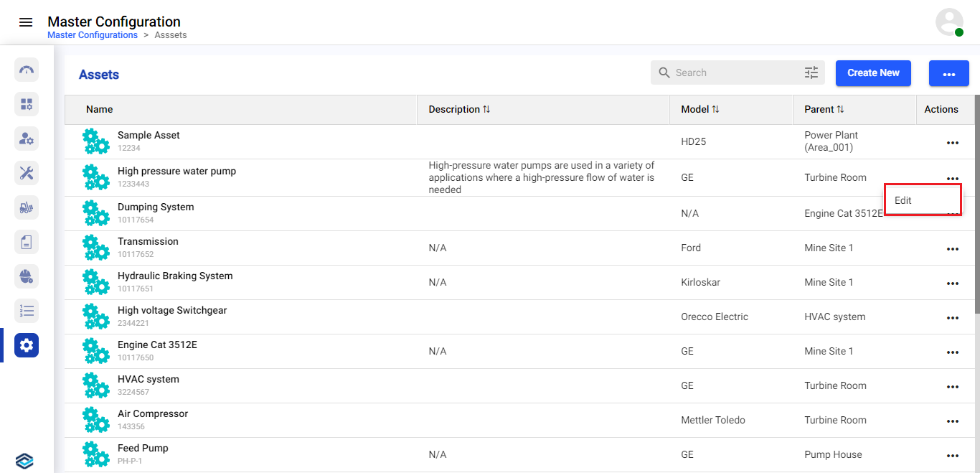Sort the table by Description column

click(486, 110)
